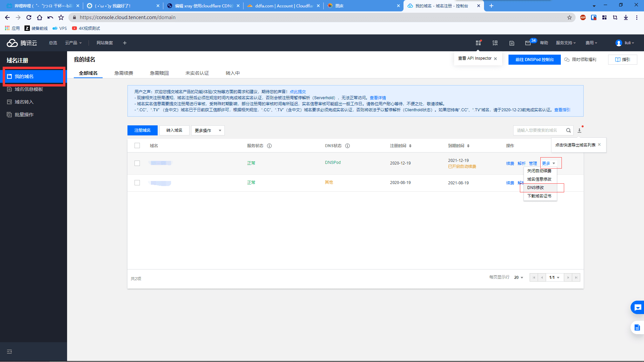Check the second domain row checkbox
This screenshot has width=644, height=362.
(x=137, y=183)
